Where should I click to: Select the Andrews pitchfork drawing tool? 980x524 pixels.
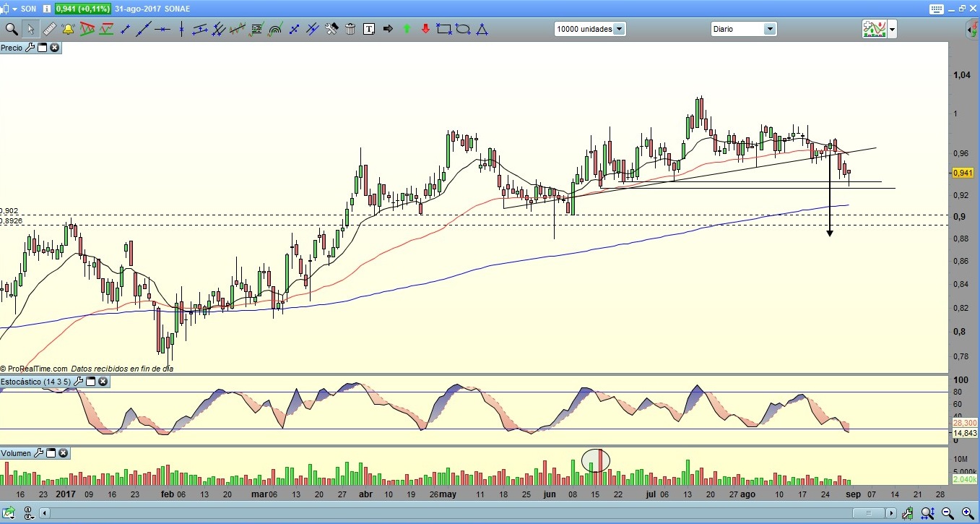pos(219,29)
